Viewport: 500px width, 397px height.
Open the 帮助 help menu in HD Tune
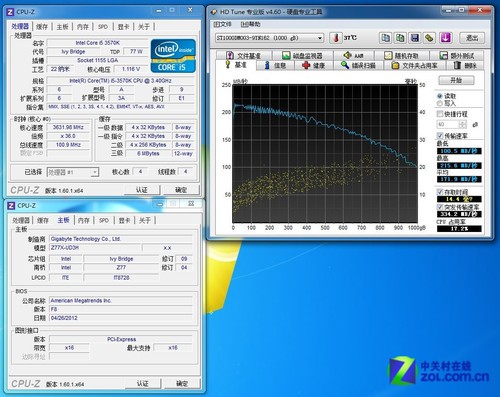point(251,24)
